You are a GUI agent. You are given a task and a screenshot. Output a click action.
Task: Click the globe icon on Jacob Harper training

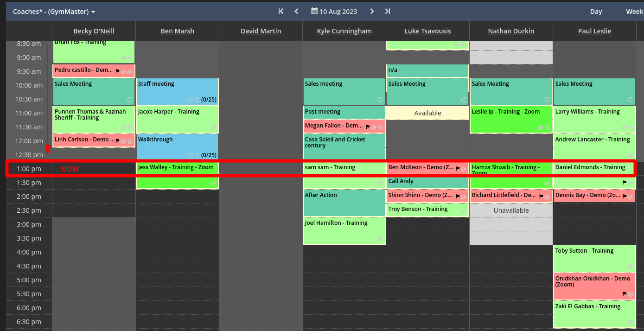[213, 127]
